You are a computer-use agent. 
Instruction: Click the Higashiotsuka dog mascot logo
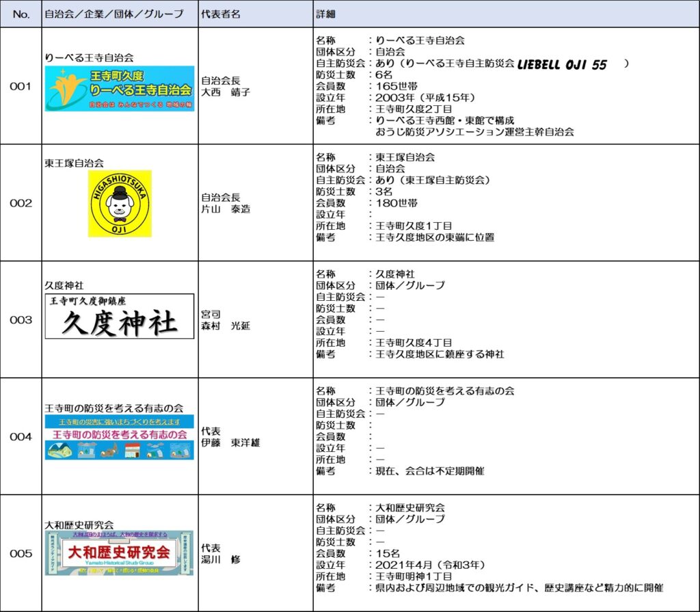click(x=120, y=203)
